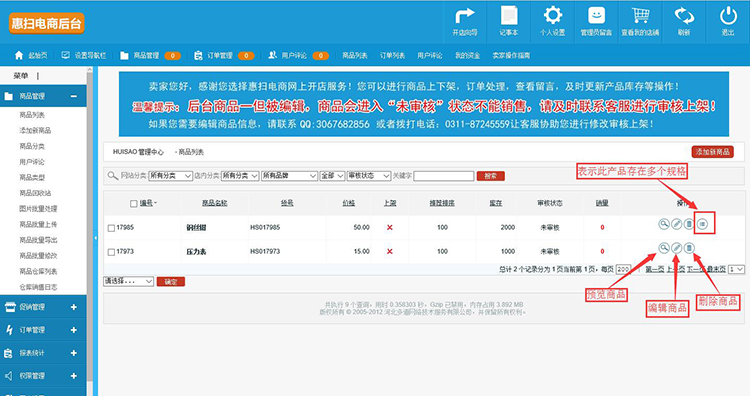Edit product 17985 with pencil icon
The image size is (750, 396).
click(676, 224)
